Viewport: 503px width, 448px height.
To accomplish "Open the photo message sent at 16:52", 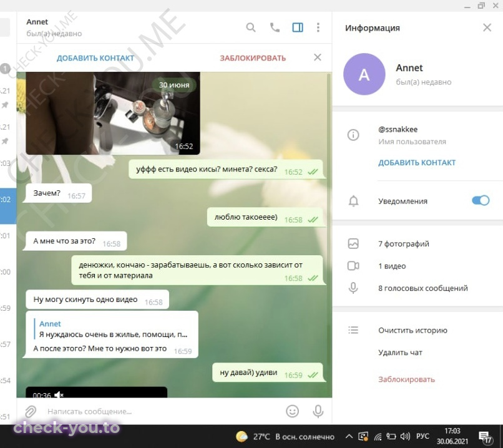I will point(113,113).
